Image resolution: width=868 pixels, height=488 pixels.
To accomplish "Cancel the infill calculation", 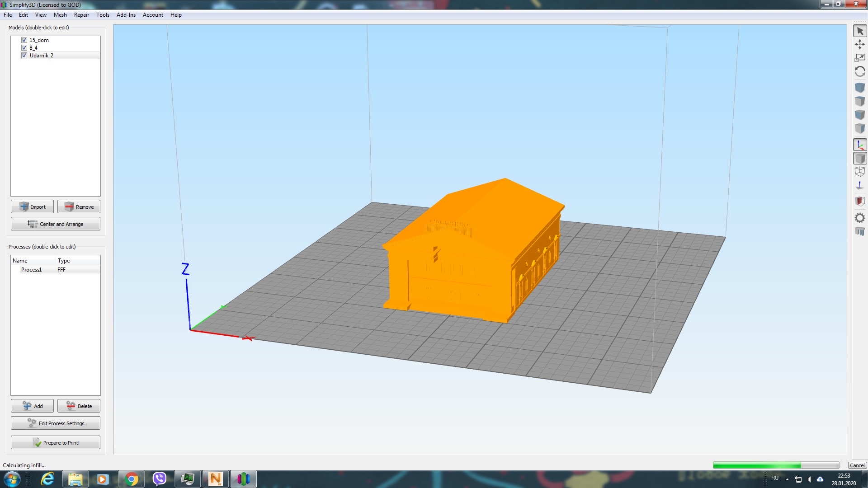I will pyautogui.click(x=857, y=465).
